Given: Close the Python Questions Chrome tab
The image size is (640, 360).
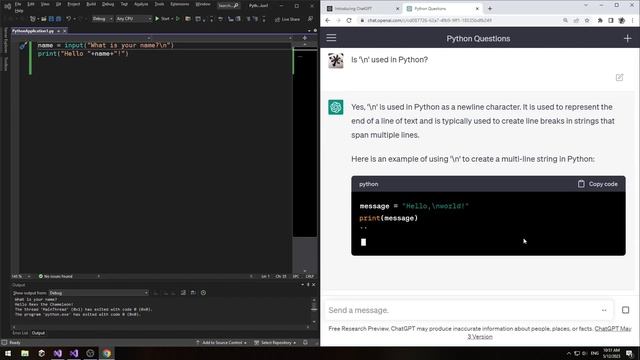Looking at the screenshot, I should 477,9.
